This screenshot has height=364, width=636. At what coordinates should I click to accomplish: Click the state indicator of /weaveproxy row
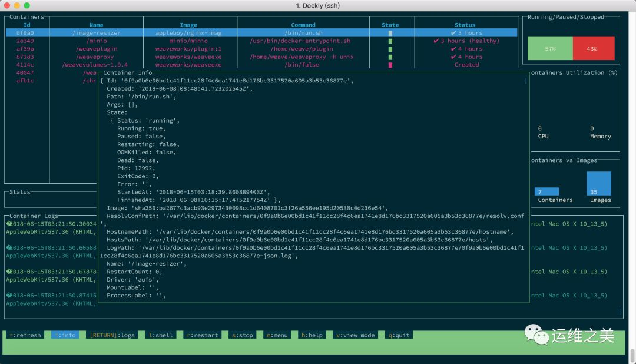click(390, 57)
